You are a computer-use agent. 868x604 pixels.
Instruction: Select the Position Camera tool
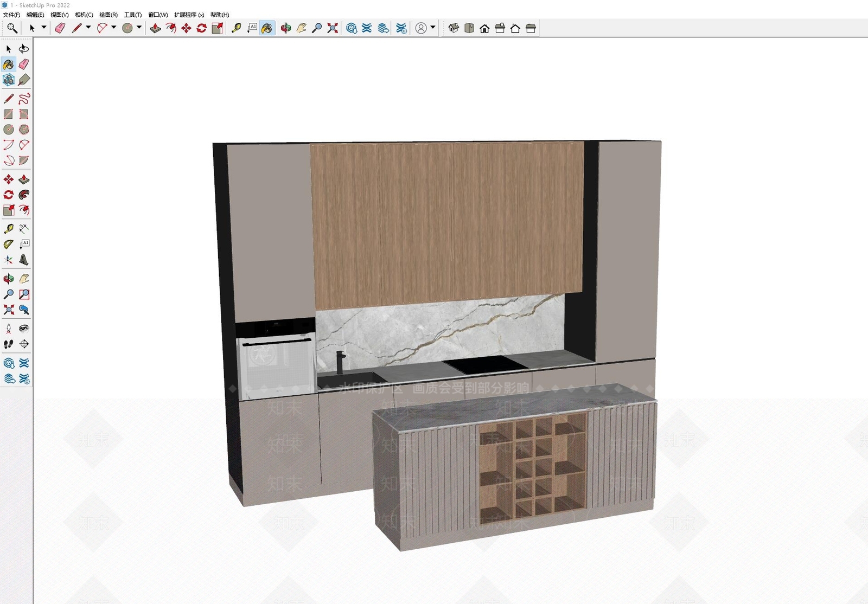[x=9, y=329]
